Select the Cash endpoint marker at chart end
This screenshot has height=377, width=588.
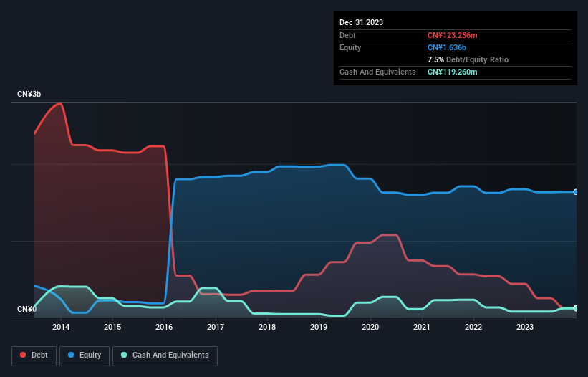click(x=576, y=308)
